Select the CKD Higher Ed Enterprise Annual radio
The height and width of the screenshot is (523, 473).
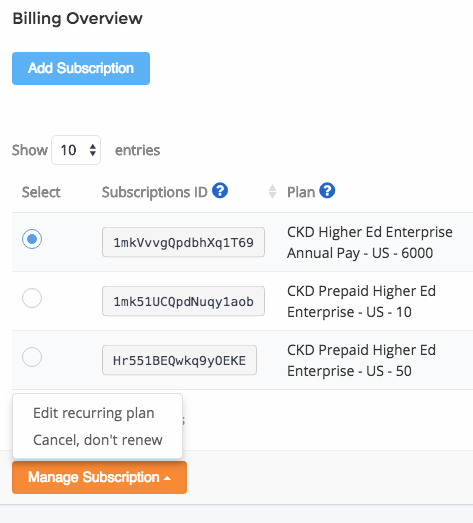pos(32,239)
